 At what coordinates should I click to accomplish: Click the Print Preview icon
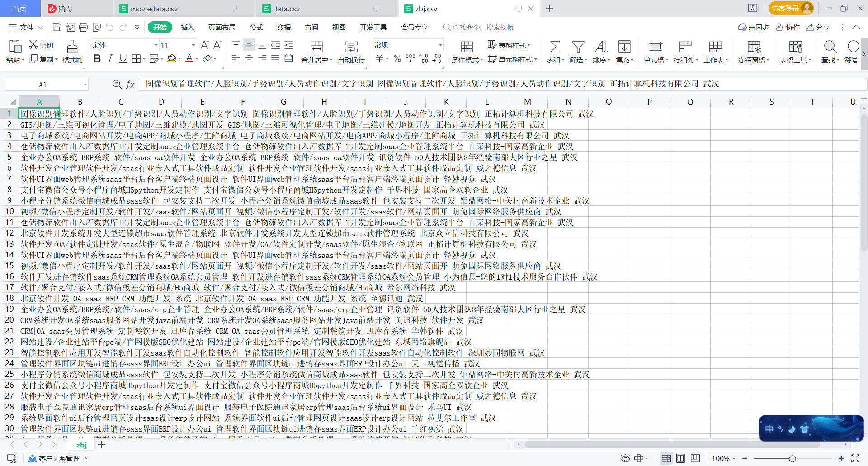96,27
